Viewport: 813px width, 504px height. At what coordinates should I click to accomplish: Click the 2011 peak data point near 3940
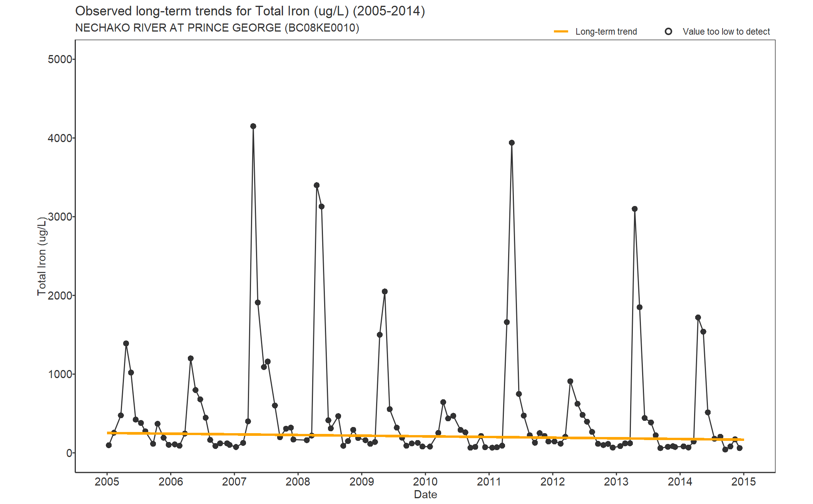(x=512, y=143)
